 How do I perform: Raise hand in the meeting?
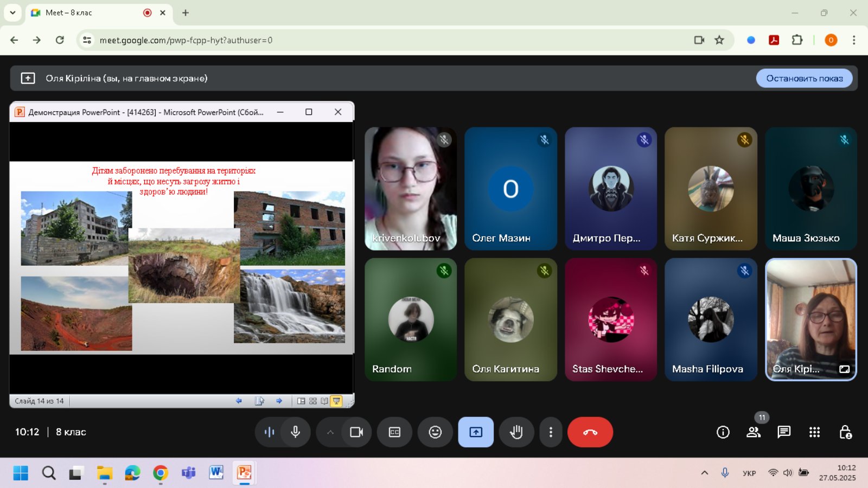tap(516, 432)
